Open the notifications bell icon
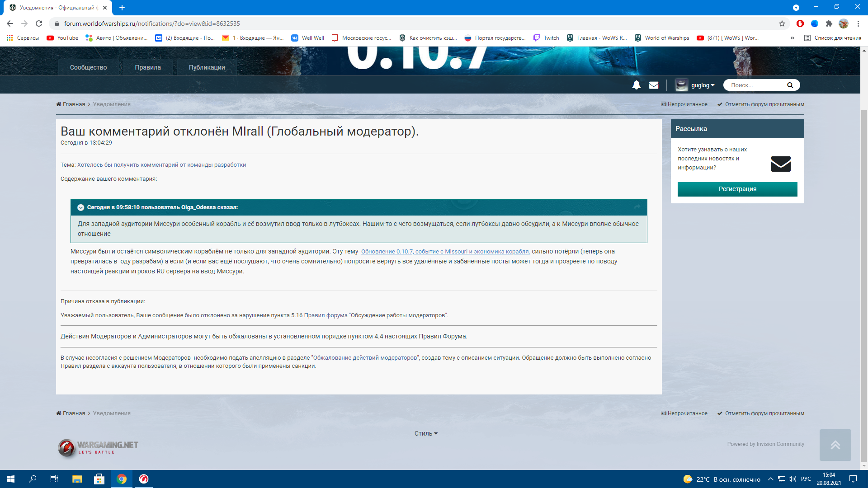 coord(636,85)
